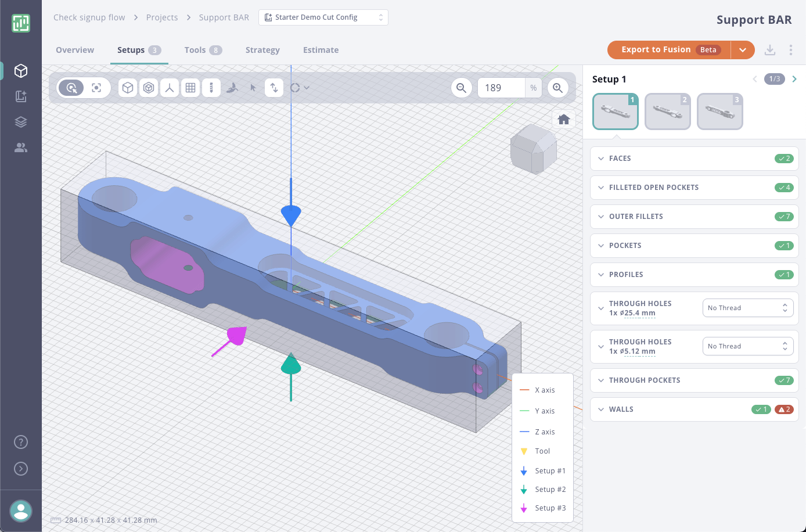Select the fit-to-selection icon in the toolbar
Viewport: 806px width, 532px height.
click(96, 87)
